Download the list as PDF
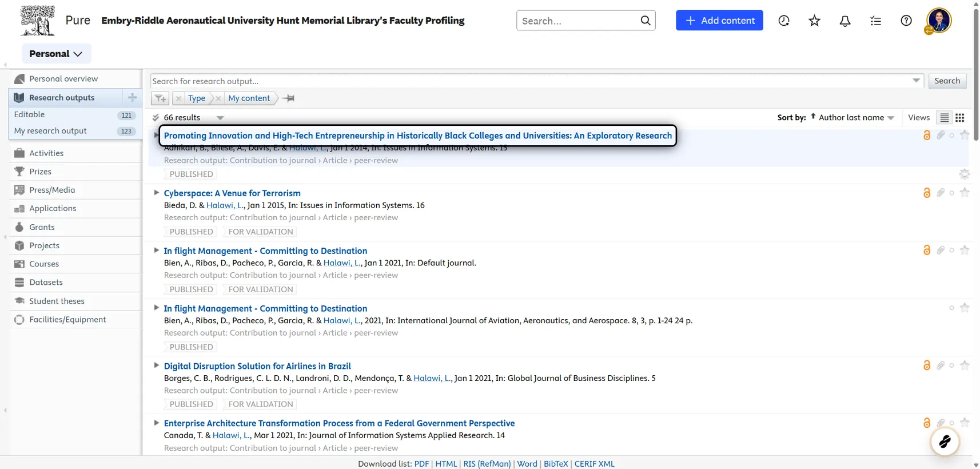The height and width of the screenshot is (469, 980). (421, 464)
